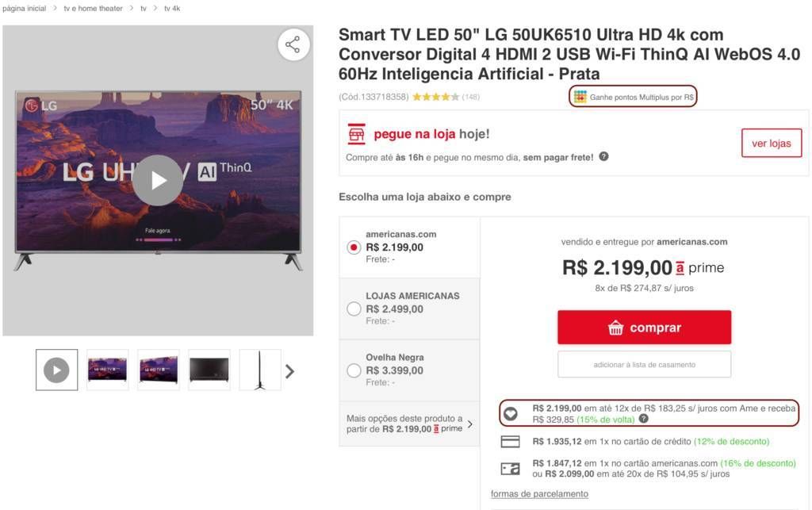812x510 pixels.
Task: Select the black TV back view thumbnail
Action: coord(209,370)
